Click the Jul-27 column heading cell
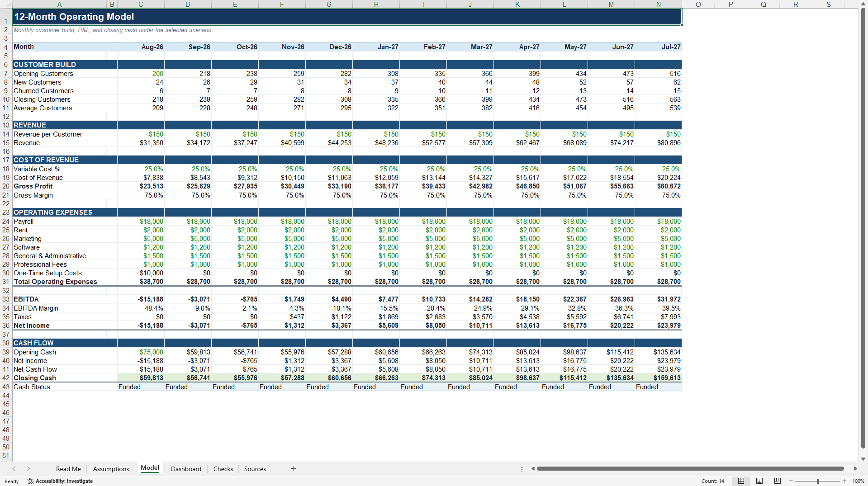The height and width of the screenshot is (486, 868). click(x=658, y=47)
